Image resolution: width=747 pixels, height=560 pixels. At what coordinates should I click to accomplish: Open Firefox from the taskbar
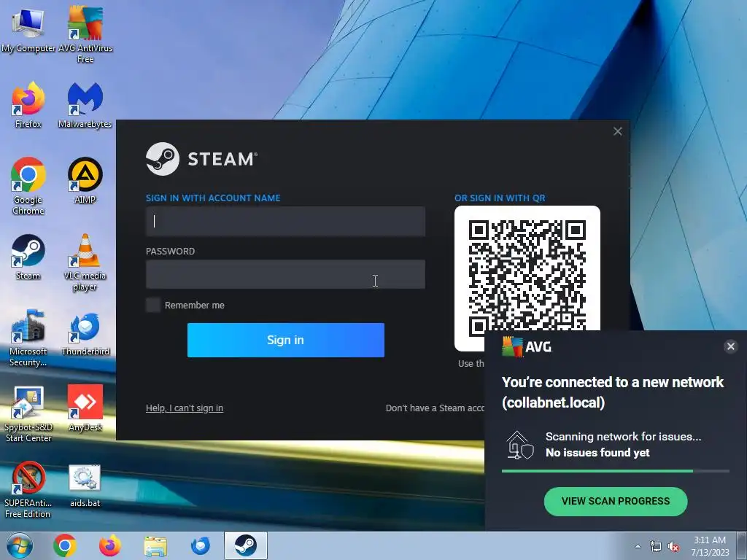[110, 545]
